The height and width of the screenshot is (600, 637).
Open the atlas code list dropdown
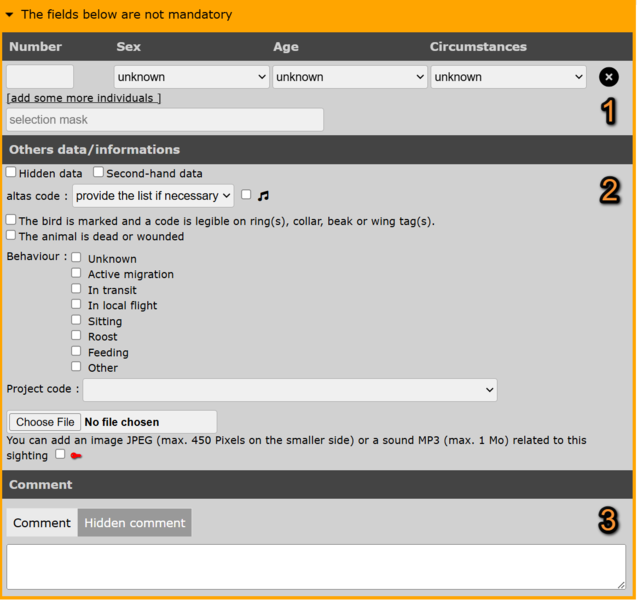point(153,196)
